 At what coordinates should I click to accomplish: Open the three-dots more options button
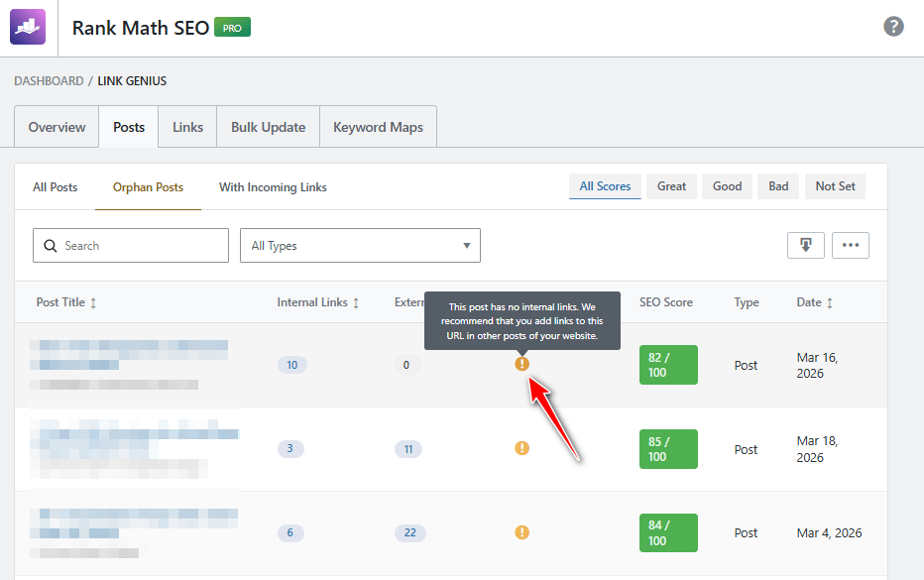pyautogui.click(x=851, y=245)
